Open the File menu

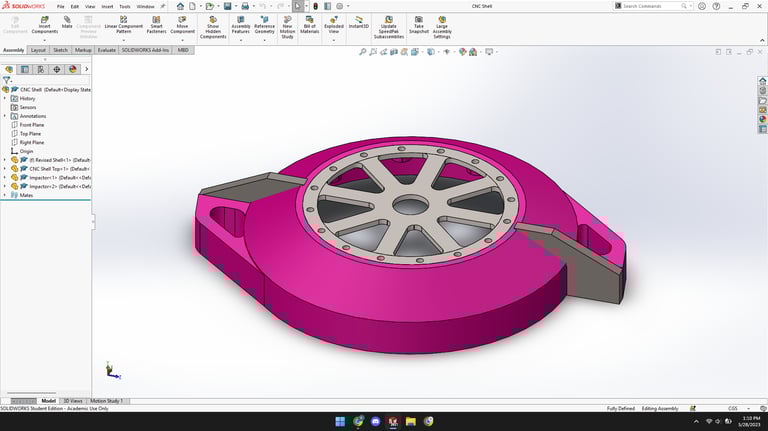[61, 7]
